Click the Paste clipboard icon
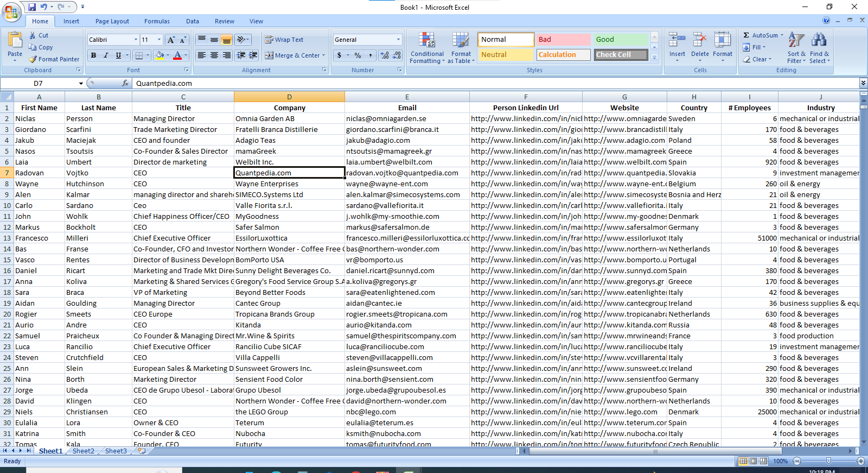 click(15, 41)
